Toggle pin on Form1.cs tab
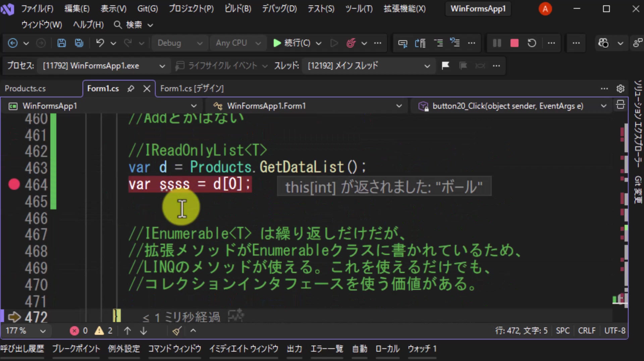This screenshot has height=361, width=644. point(131,89)
